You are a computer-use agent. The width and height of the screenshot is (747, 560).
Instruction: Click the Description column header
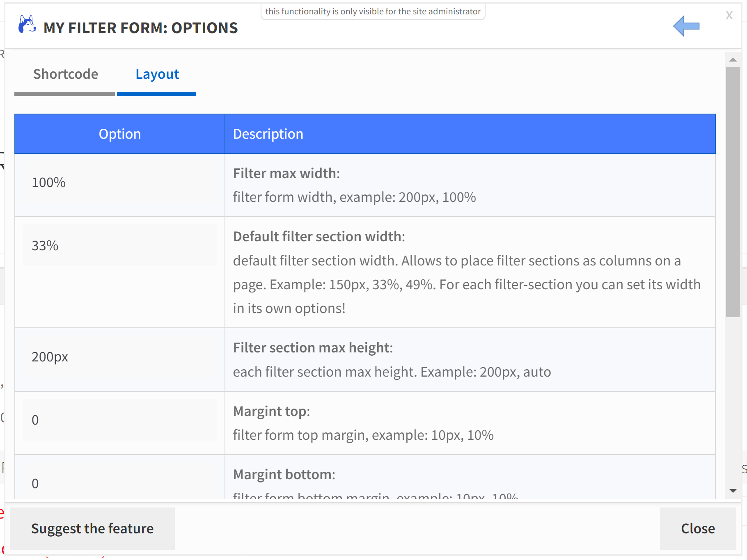click(470, 134)
